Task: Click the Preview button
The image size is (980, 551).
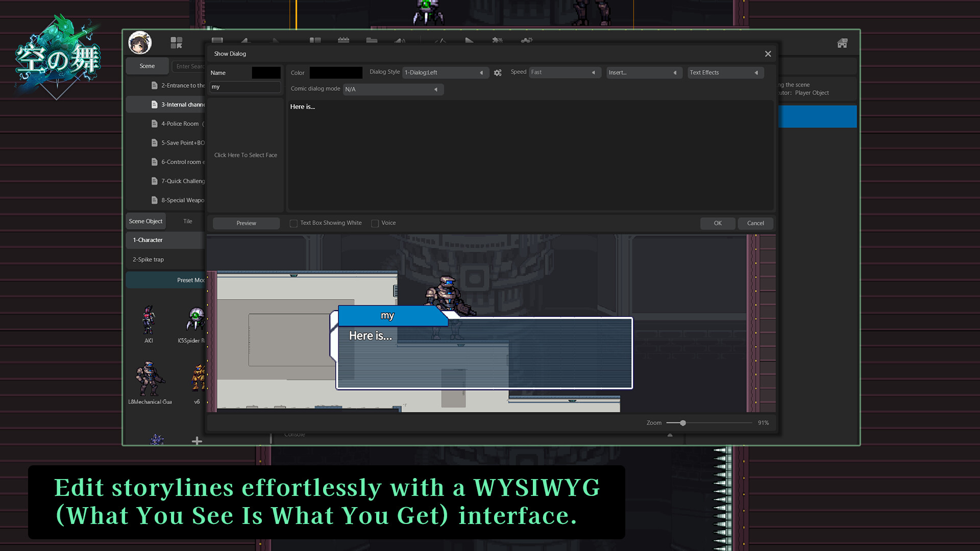Action: tap(246, 223)
